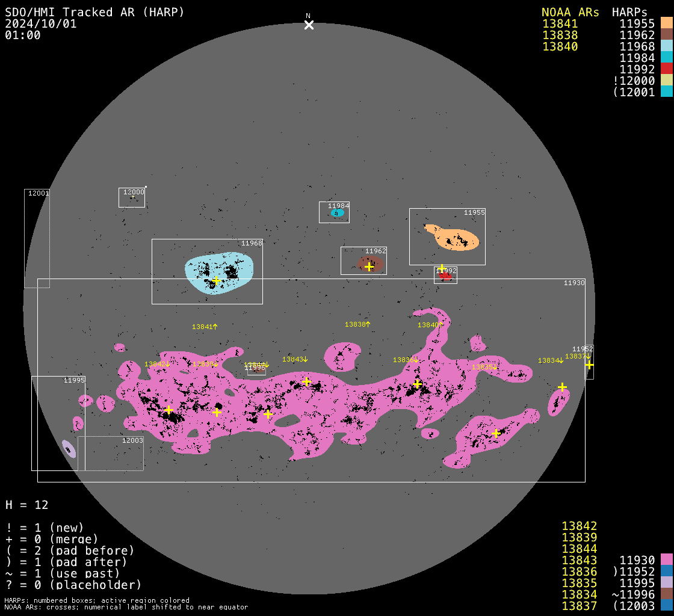
Task: Click the yellow cross inside HARP 11962
Action: click(369, 266)
